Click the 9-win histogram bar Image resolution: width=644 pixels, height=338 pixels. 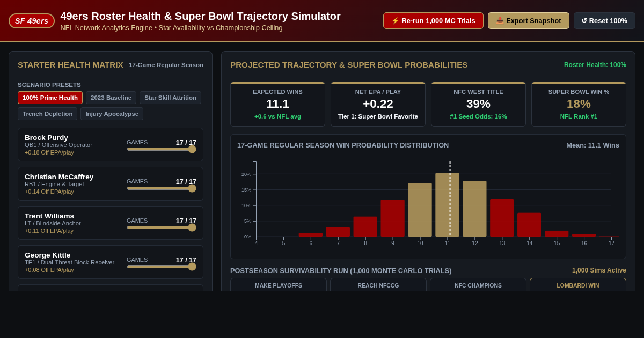coord(392,218)
